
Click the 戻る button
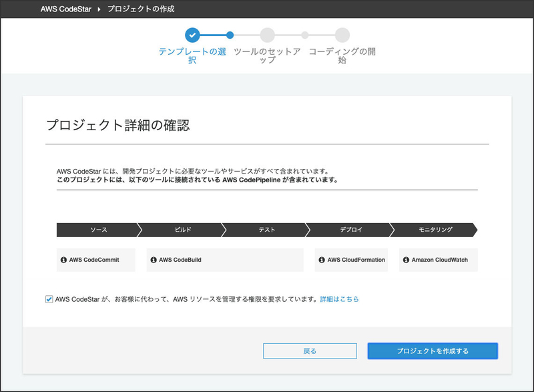(310, 351)
